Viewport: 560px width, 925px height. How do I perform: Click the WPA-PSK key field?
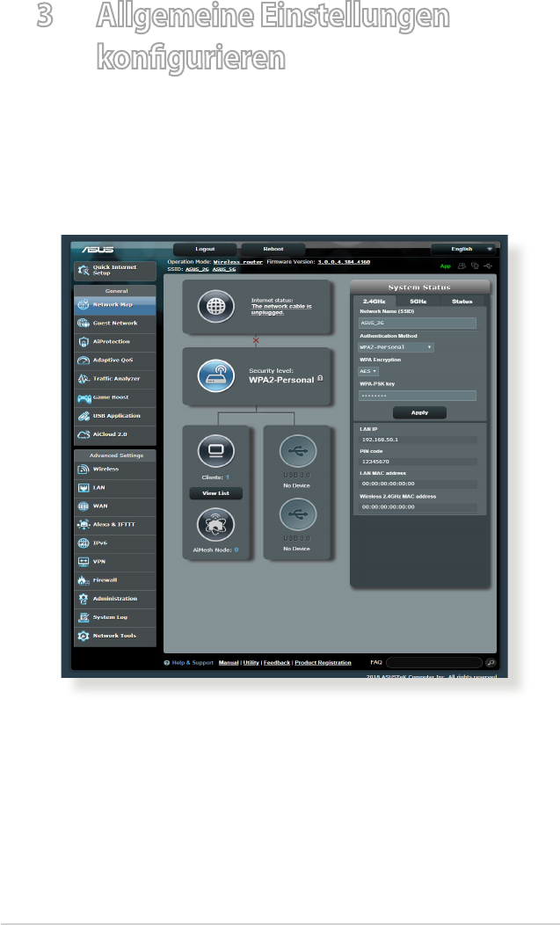pyautogui.click(x=418, y=396)
